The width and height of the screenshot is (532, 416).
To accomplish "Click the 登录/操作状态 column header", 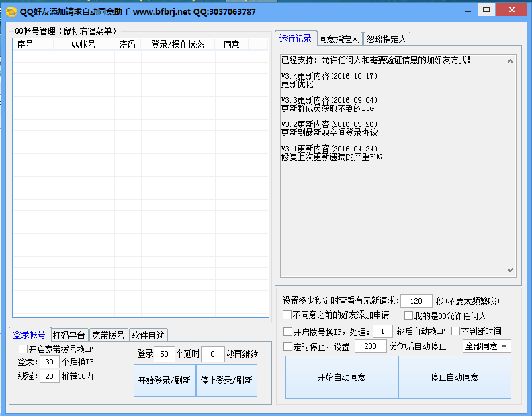I will coord(178,44).
